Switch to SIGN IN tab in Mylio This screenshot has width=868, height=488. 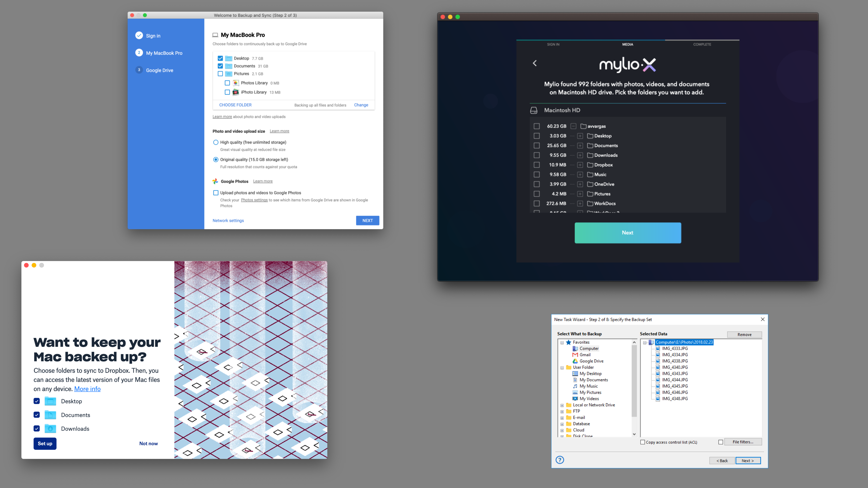click(553, 45)
